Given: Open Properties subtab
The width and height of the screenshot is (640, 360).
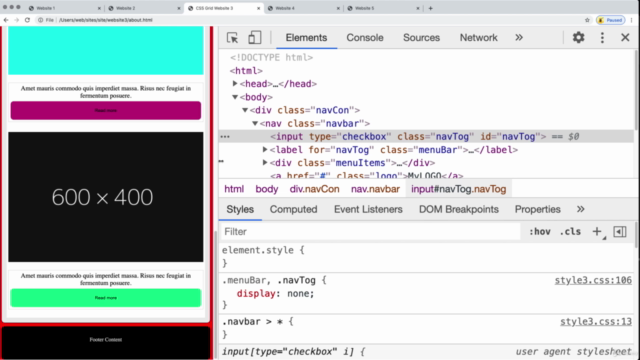Looking at the screenshot, I should pyautogui.click(x=538, y=209).
